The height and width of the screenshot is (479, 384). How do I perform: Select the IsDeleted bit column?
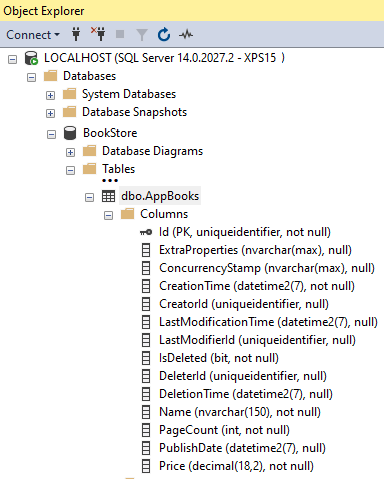219,358
